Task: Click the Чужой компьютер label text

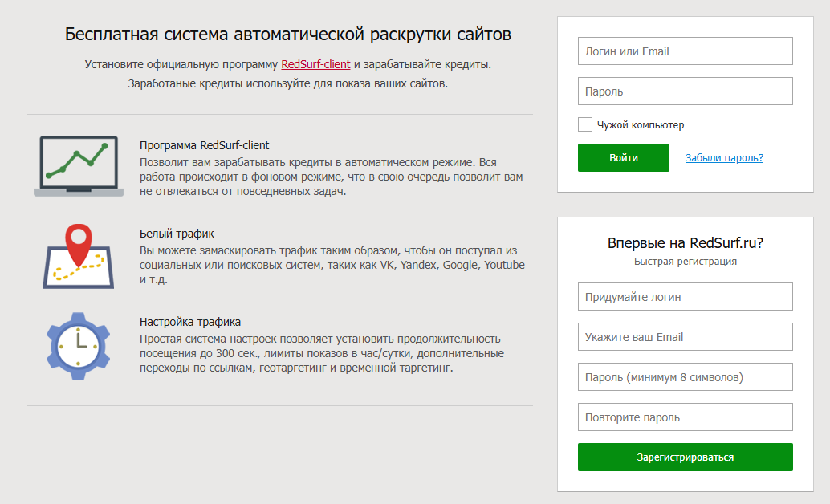Action: (641, 125)
